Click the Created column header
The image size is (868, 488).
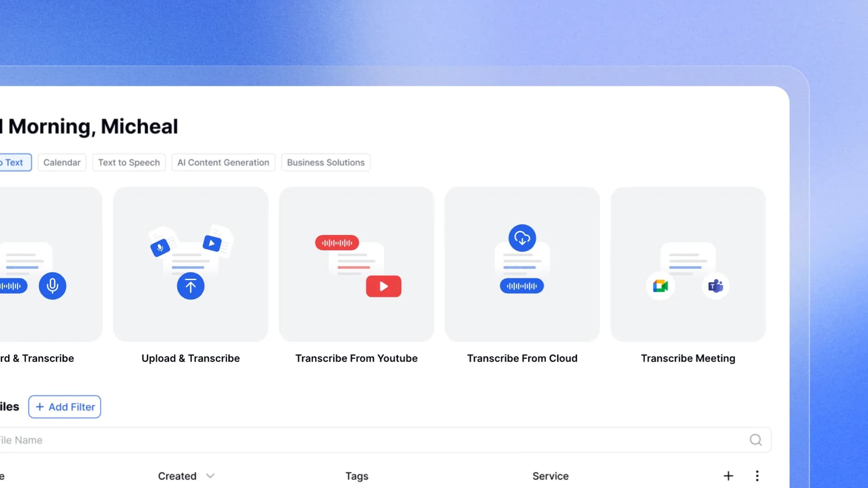pyautogui.click(x=177, y=476)
